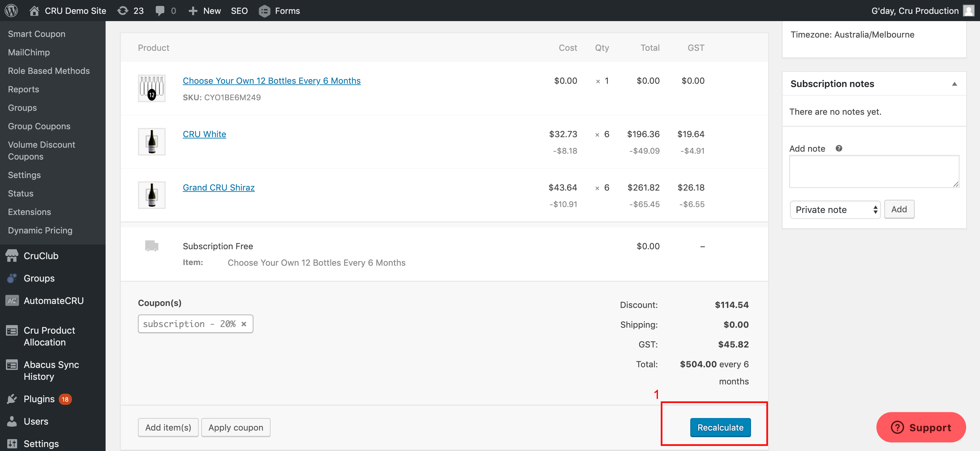
Task: Click the $45.82 GST total value
Action: click(x=733, y=344)
